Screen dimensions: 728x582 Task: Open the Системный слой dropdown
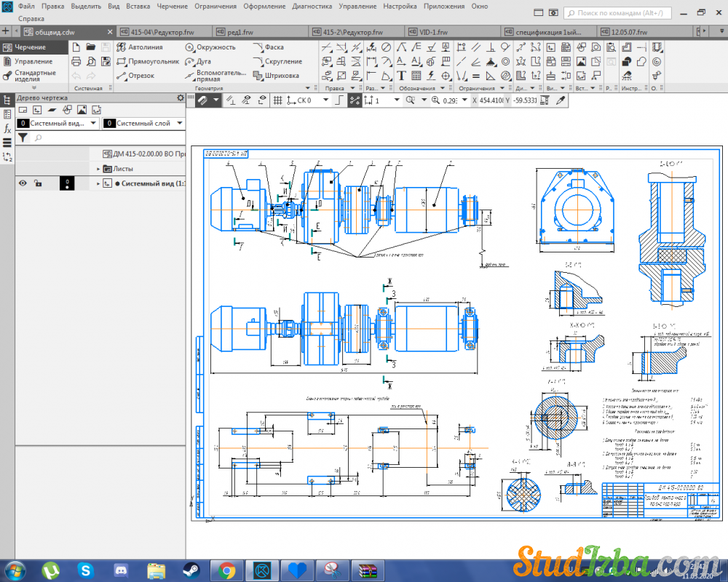tap(179, 124)
